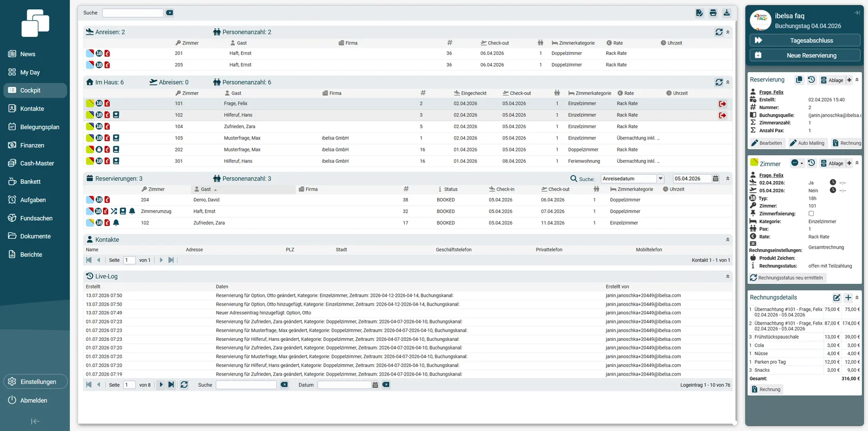The height and width of the screenshot is (431, 868).
Task: Check out room 102 Hilferuf, Hans
Action: coord(723,115)
